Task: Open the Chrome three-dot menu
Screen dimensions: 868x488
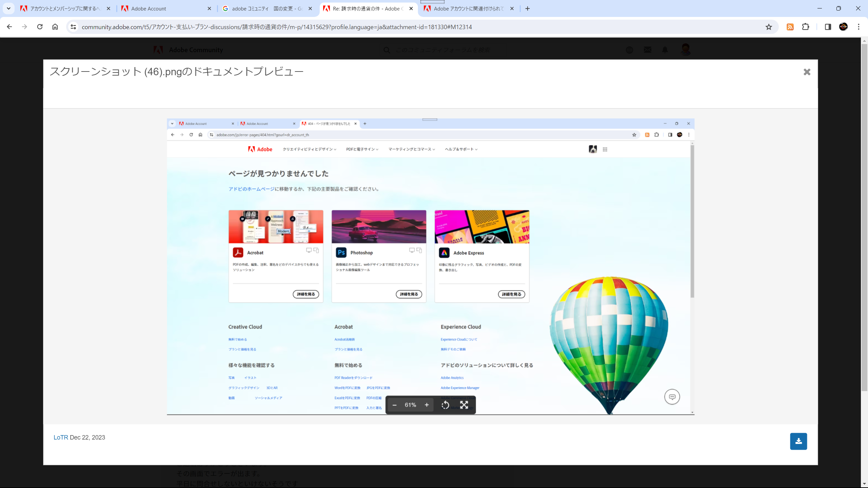Action: (x=859, y=27)
